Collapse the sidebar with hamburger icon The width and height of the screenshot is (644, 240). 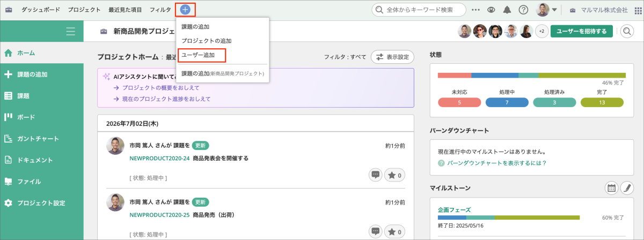(x=71, y=32)
